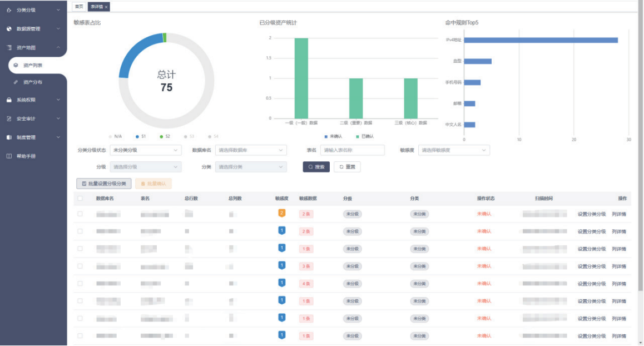Switch to the 首页 tab
644x346 pixels.
coord(79,7)
